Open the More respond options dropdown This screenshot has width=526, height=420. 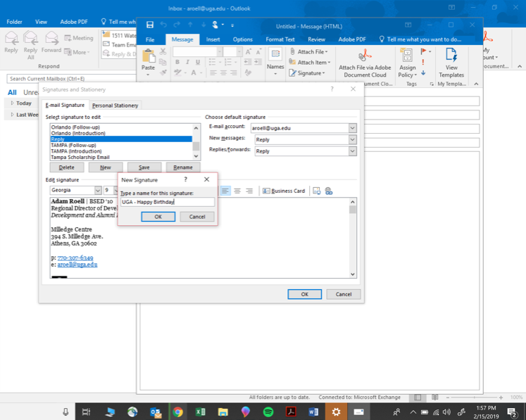77,52
